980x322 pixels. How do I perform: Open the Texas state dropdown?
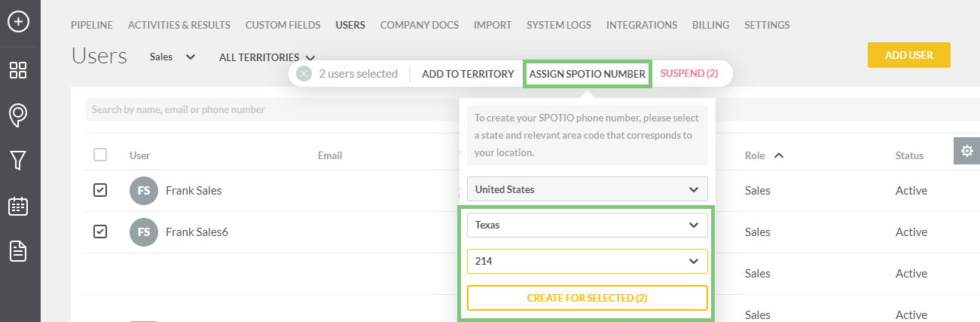[588, 225]
